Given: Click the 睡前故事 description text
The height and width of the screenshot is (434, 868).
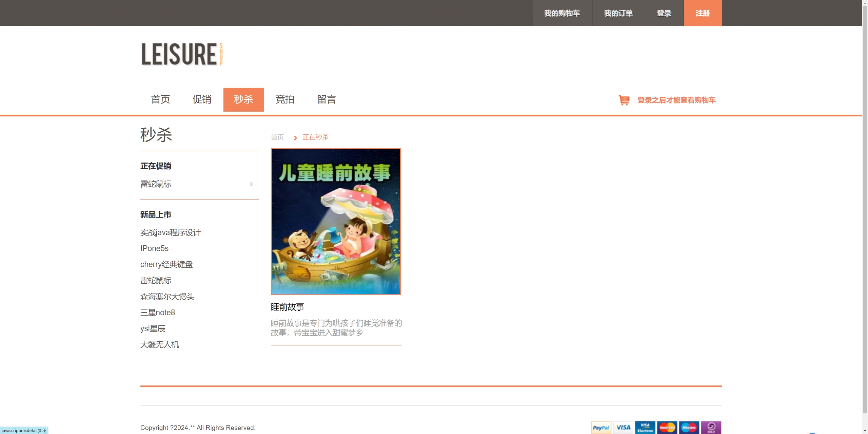Looking at the screenshot, I should 336,328.
